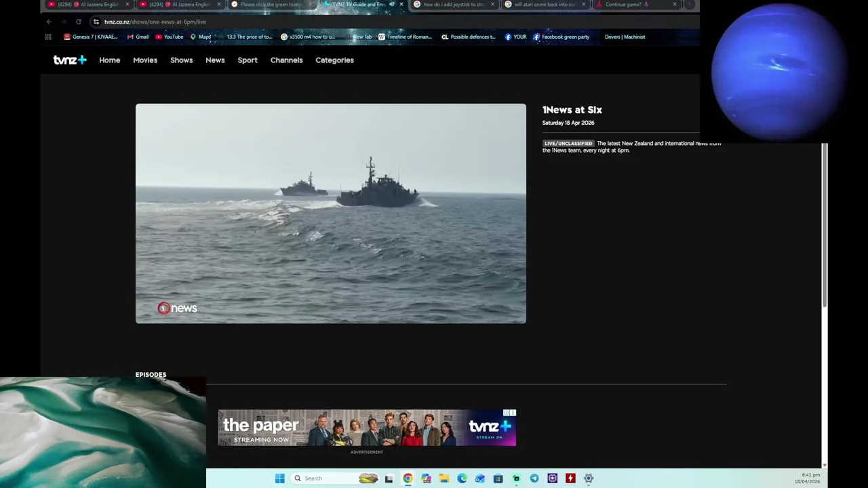Viewport: 868px width, 488px height.
Task: Open the Home menu item
Action: coord(109,60)
